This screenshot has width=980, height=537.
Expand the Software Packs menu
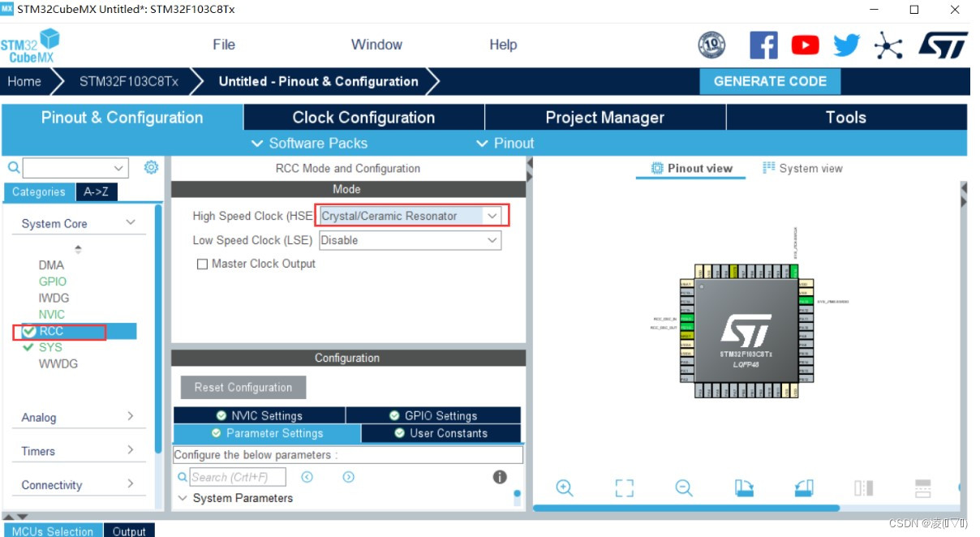(309, 144)
